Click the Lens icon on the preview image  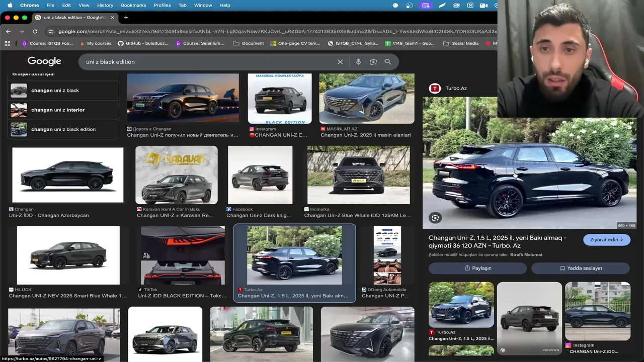click(x=435, y=218)
